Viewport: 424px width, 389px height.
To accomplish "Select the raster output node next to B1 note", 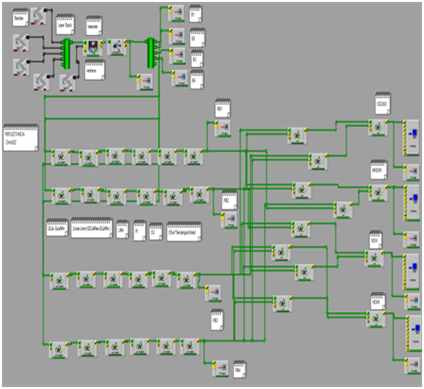I will click(x=177, y=13).
